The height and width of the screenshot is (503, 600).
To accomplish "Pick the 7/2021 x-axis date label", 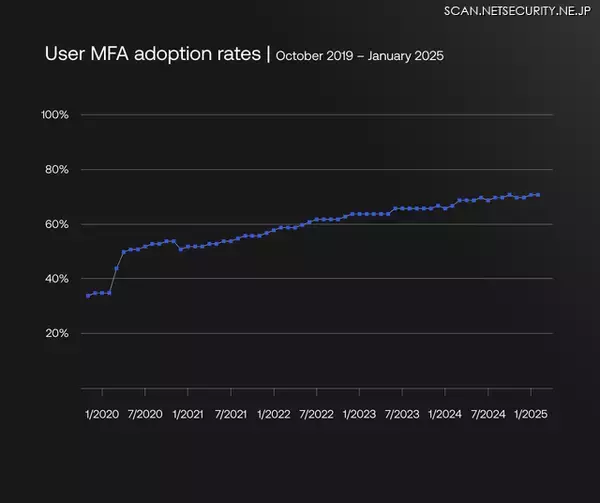I will [231, 414].
